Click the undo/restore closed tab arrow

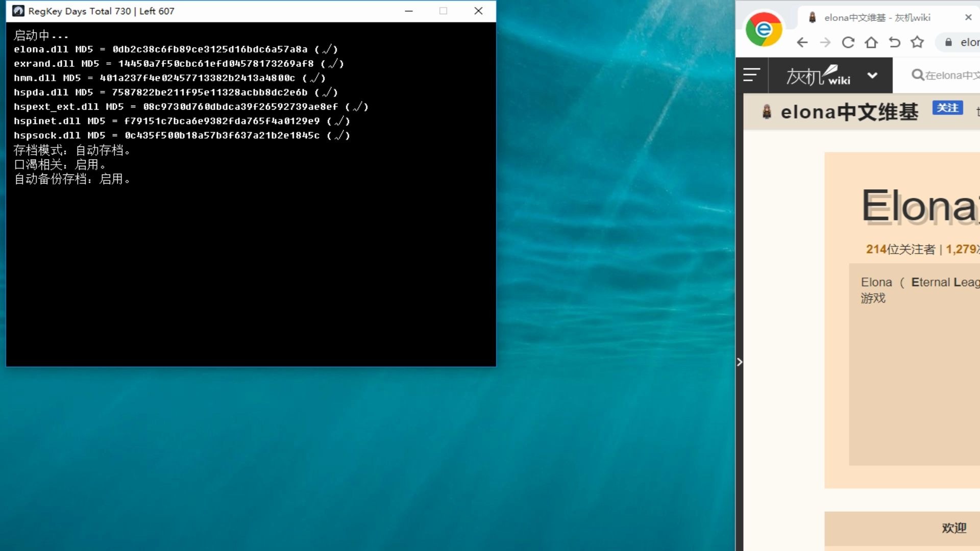coord(894,42)
